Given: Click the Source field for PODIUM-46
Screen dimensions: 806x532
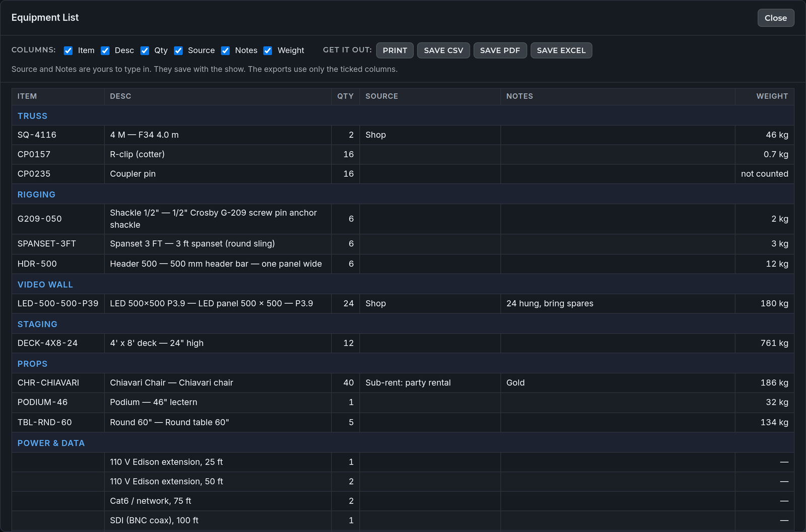Looking at the screenshot, I should [x=430, y=403].
